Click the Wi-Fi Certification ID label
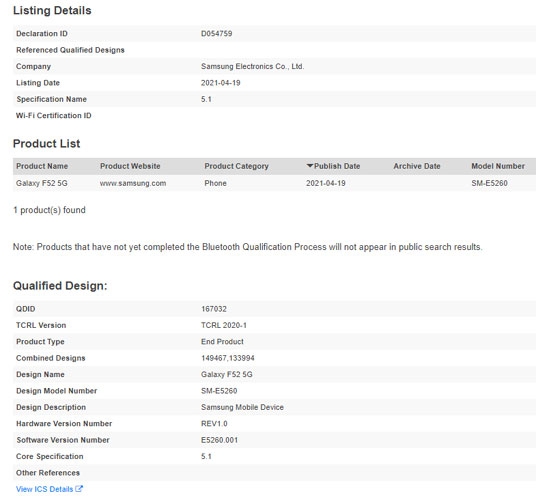Screen dimensions: 536x500 click(x=54, y=116)
